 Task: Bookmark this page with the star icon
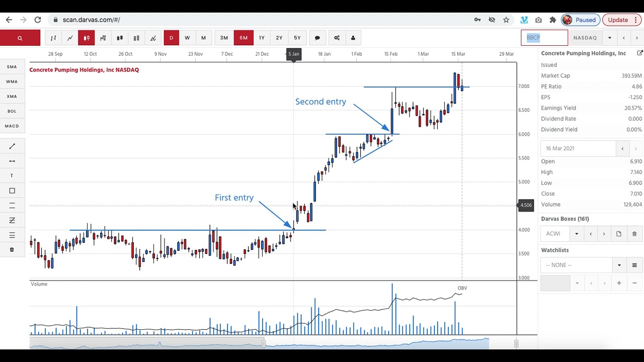pyautogui.click(x=506, y=20)
